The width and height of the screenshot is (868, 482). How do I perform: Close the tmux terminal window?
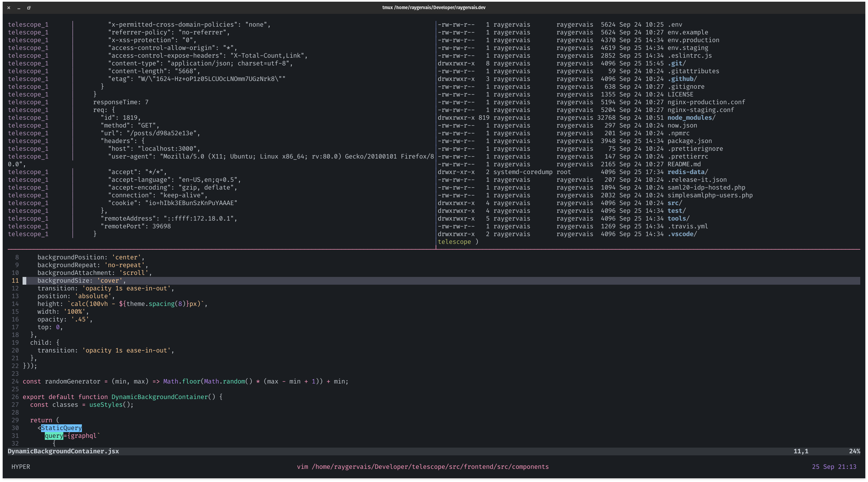(9, 8)
